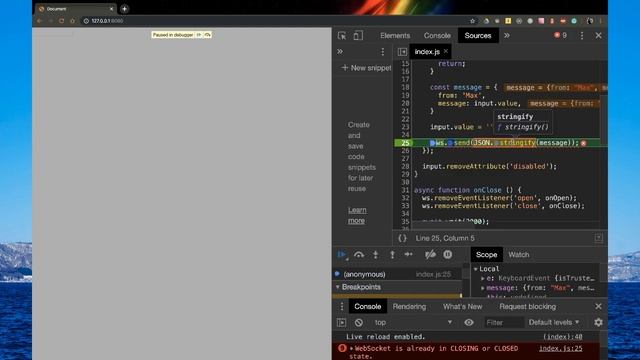Open the Request blocking drawer tab
The width and height of the screenshot is (640, 360).
coord(527,307)
